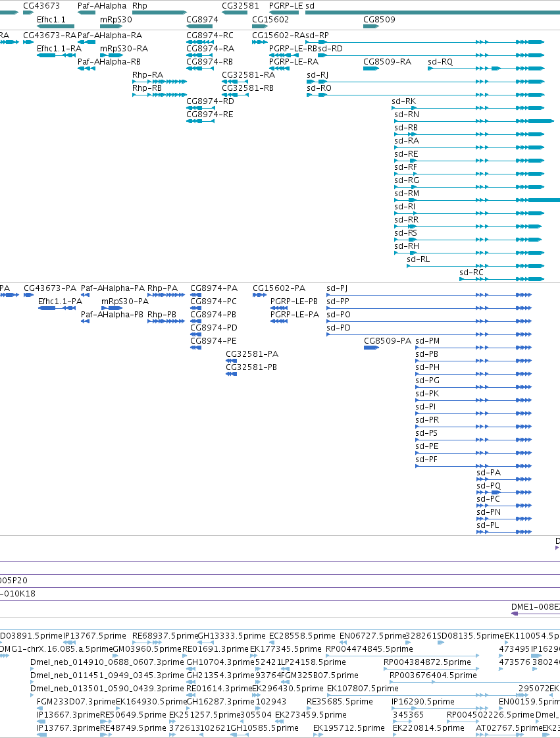Select the PGRP-LE gene feature

point(284,13)
